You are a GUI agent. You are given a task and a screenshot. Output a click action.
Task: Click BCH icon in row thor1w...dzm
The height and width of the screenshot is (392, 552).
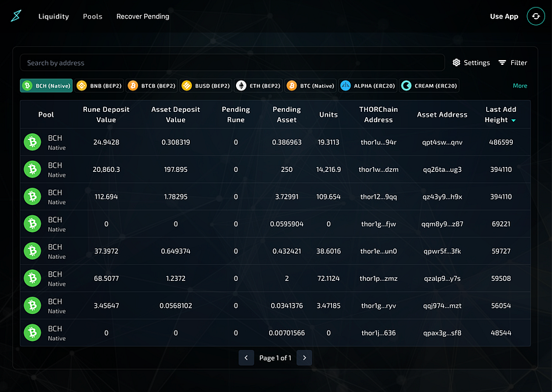point(32,169)
